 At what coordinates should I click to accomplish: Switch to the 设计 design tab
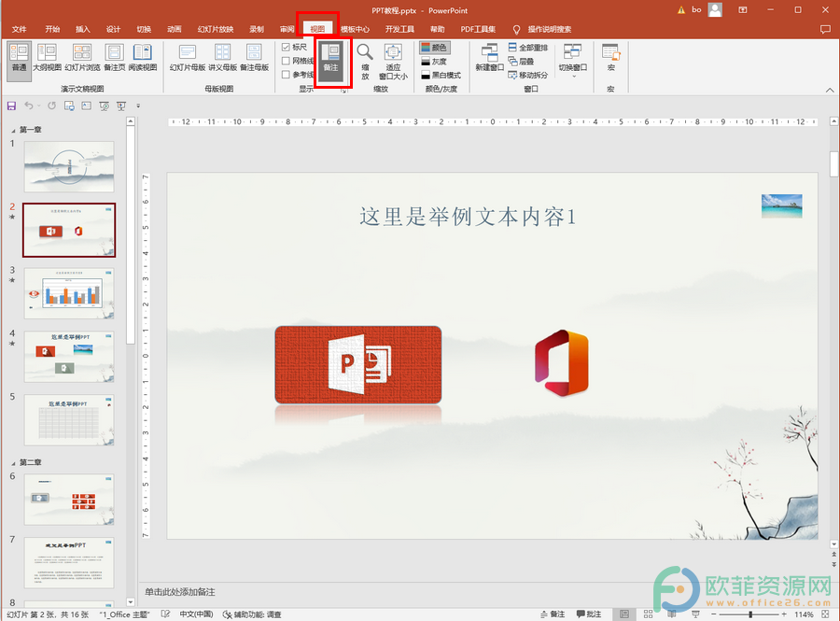coord(113,30)
